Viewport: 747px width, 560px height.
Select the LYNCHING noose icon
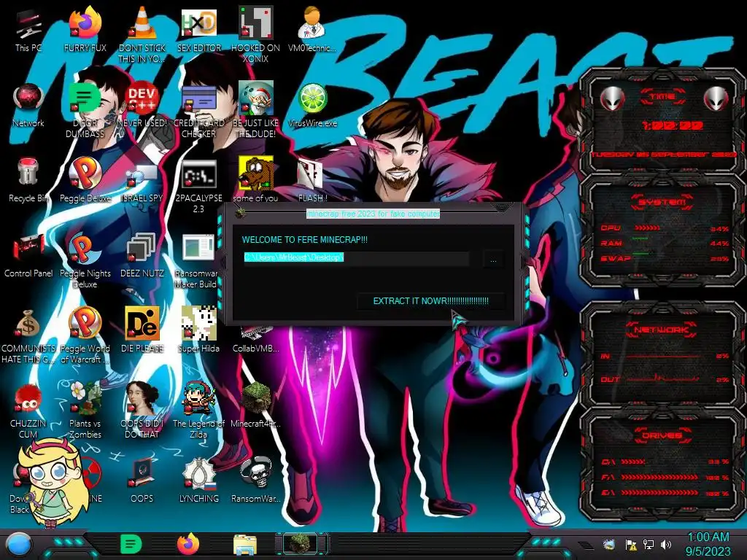click(199, 480)
